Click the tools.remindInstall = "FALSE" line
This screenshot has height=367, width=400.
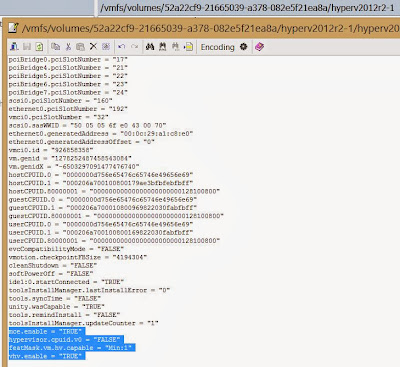coord(64,315)
